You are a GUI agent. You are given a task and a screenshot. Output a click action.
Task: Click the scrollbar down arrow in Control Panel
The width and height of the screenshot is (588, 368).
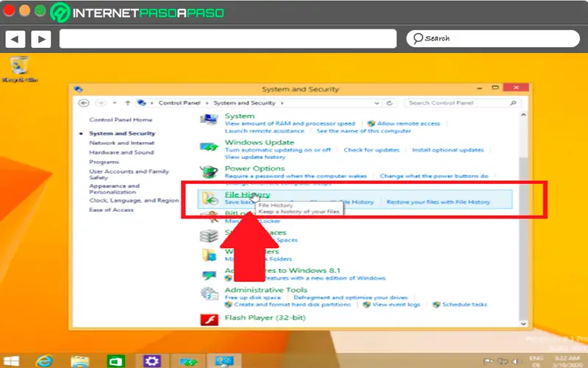pyautogui.click(x=523, y=324)
